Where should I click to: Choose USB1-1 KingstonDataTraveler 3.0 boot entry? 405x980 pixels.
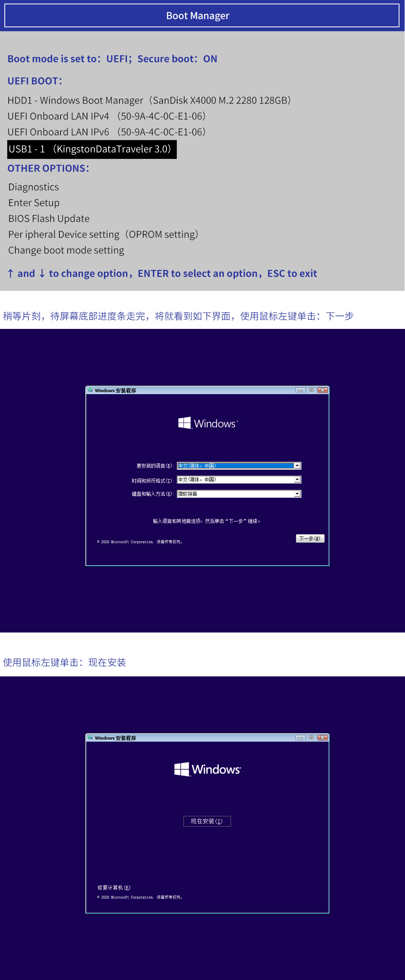pyautogui.click(x=92, y=149)
